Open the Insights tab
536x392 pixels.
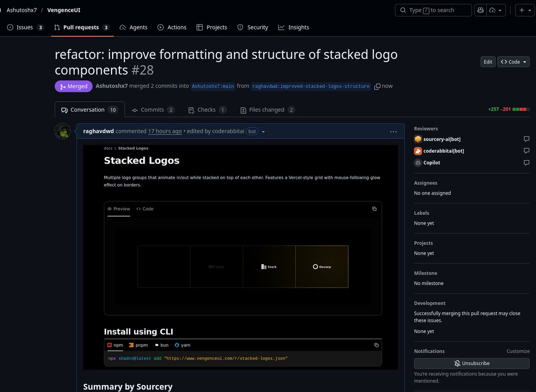[x=293, y=27]
